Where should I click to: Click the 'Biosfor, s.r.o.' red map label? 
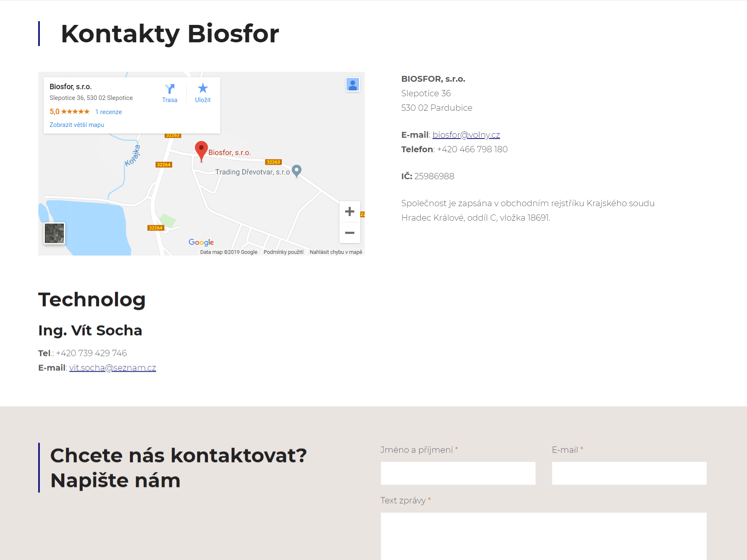coord(229,153)
